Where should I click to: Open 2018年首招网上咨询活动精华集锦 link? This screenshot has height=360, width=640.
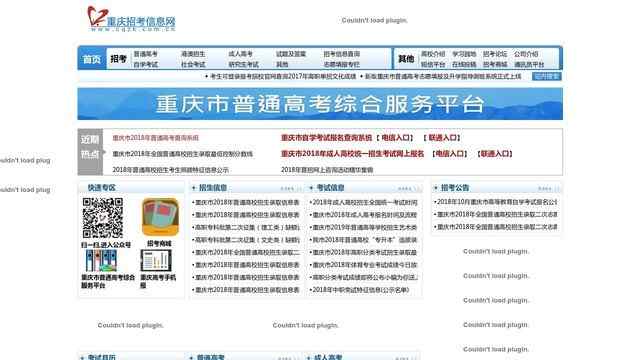tap(327, 170)
